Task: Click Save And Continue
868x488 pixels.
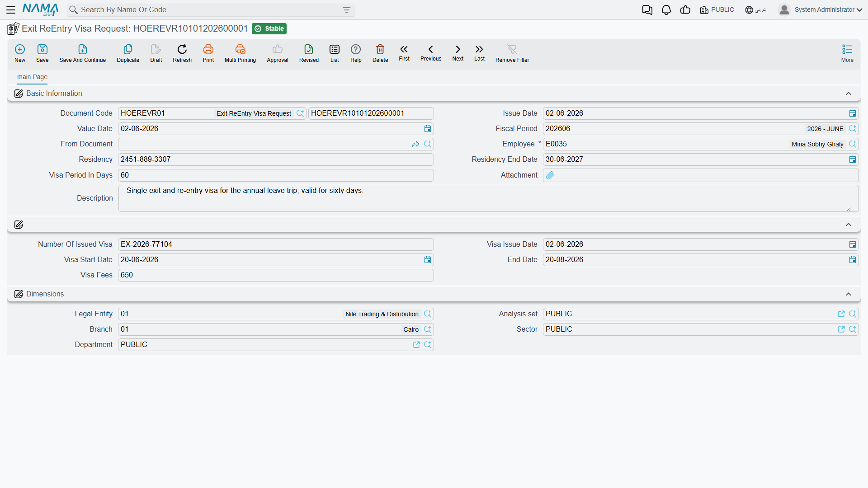Action: (83, 53)
